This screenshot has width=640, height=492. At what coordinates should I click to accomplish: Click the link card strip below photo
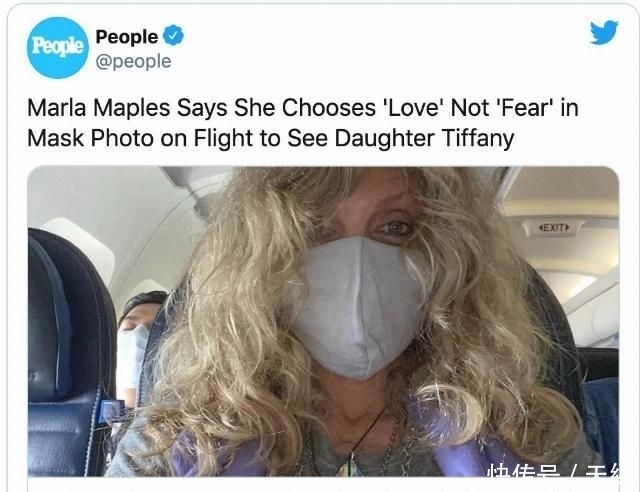point(323,485)
